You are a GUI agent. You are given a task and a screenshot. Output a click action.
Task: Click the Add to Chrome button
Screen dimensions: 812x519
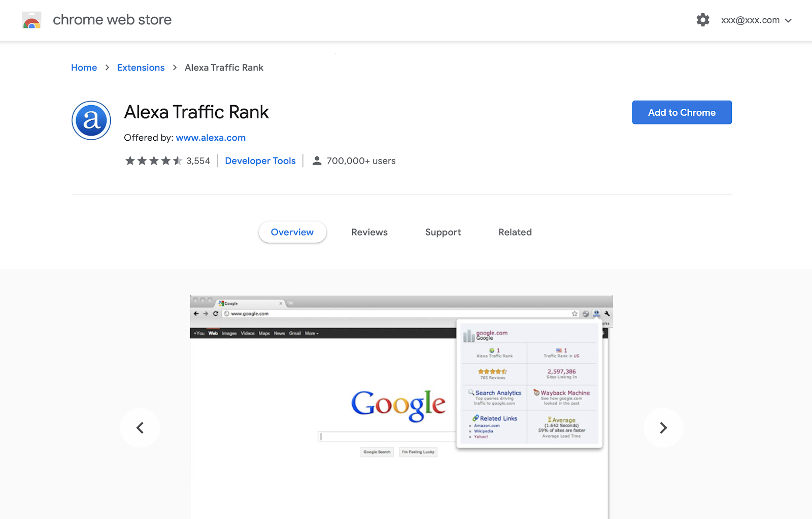point(682,112)
